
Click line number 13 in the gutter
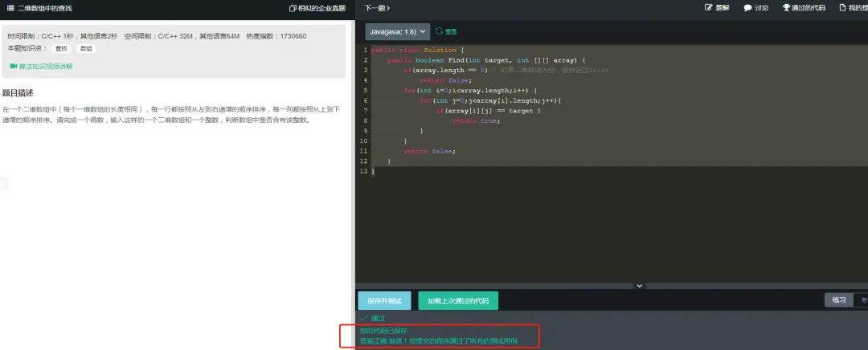tap(363, 171)
